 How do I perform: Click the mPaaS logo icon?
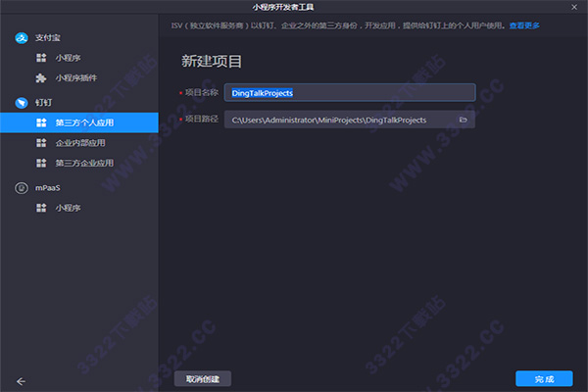pyautogui.click(x=22, y=187)
